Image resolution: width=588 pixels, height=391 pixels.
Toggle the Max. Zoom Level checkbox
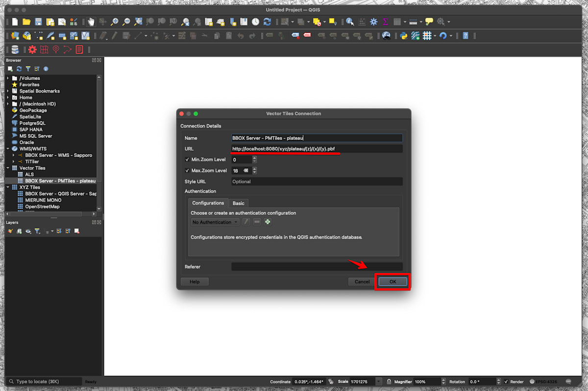[187, 171]
